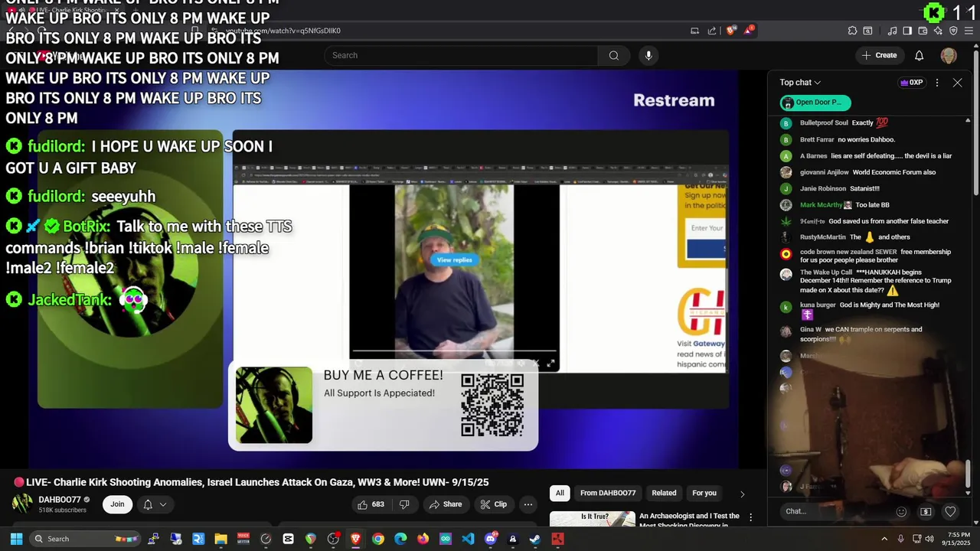The width and height of the screenshot is (980, 551).
Task: Select the From DAHBOO77 filter chip
Action: (608, 494)
